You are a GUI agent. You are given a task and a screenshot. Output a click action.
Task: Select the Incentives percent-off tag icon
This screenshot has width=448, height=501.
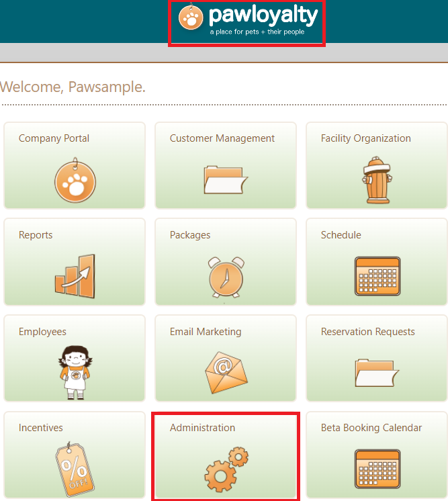pyautogui.click(x=75, y=469)
